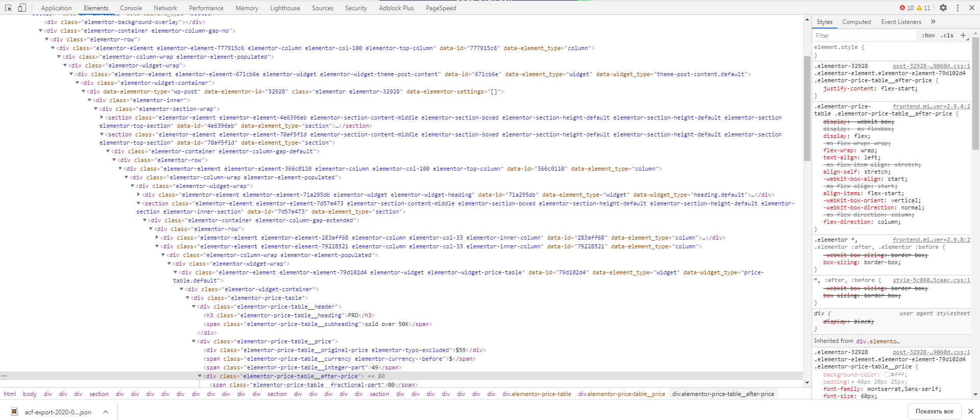Open the style-5c860…5caac.css:1 source link
This screenshot has height=420, width=980.
coord(932,280)
